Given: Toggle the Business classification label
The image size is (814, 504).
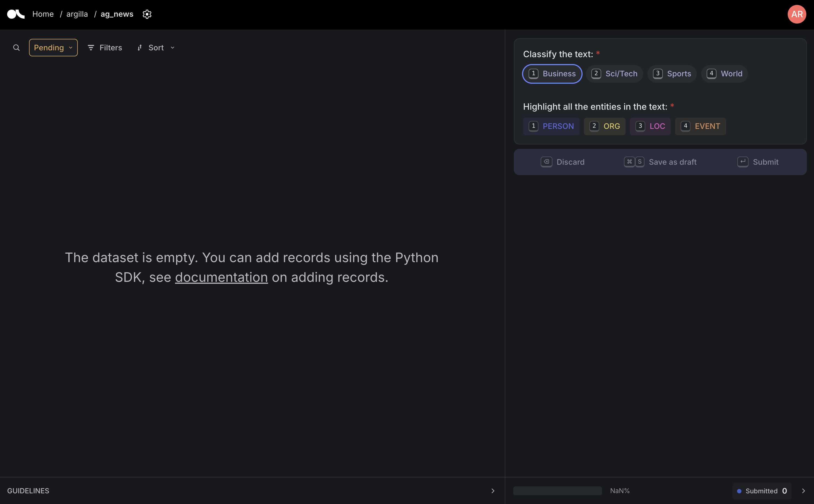Looking at the screenshot, I should point(552,74).
